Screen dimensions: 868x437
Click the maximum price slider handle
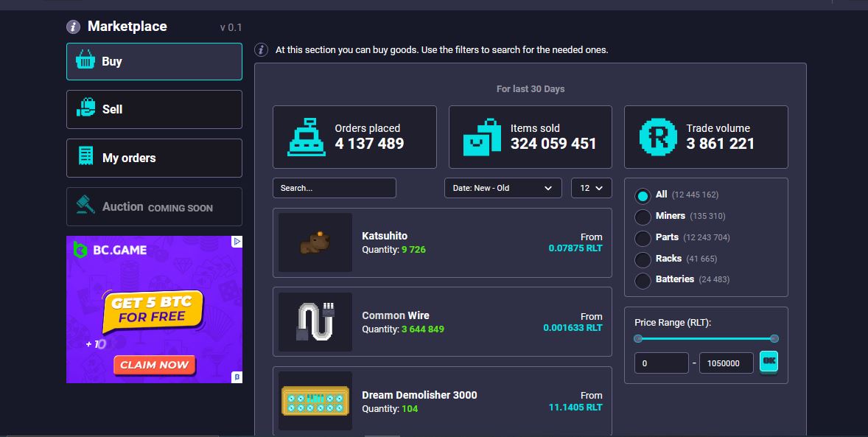(774, 338)
